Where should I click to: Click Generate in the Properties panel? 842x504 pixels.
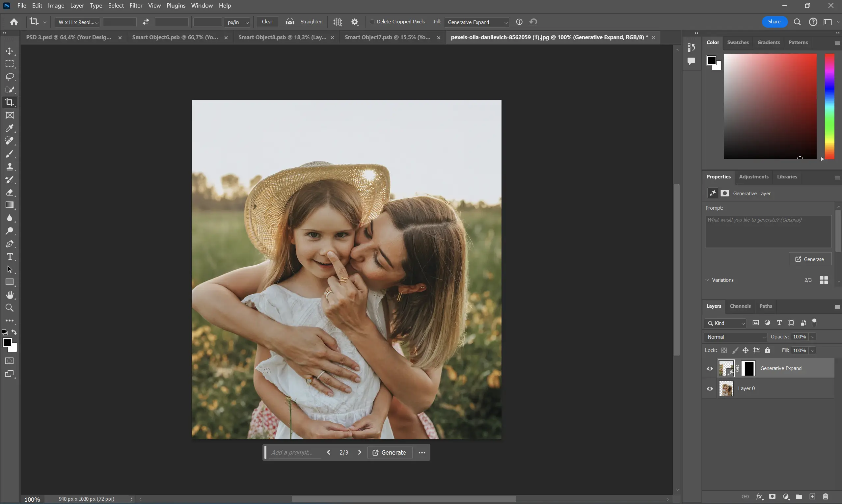click(810, 259)
